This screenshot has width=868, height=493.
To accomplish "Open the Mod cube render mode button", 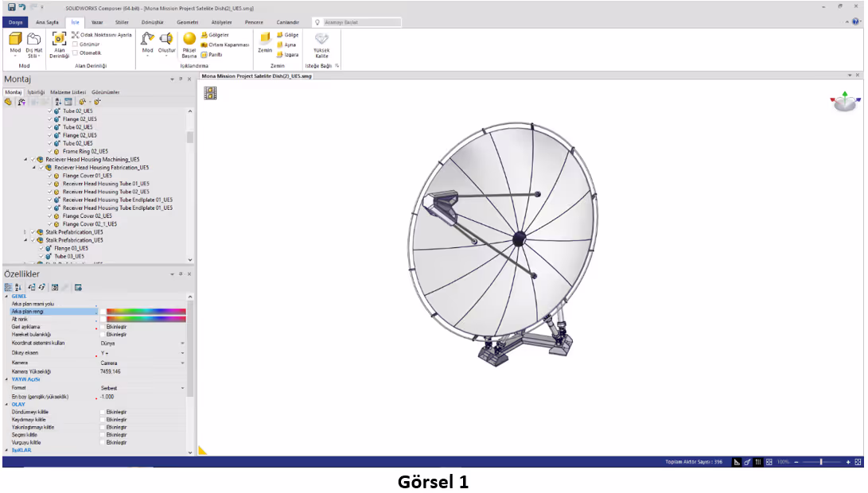I will point(15,45).
